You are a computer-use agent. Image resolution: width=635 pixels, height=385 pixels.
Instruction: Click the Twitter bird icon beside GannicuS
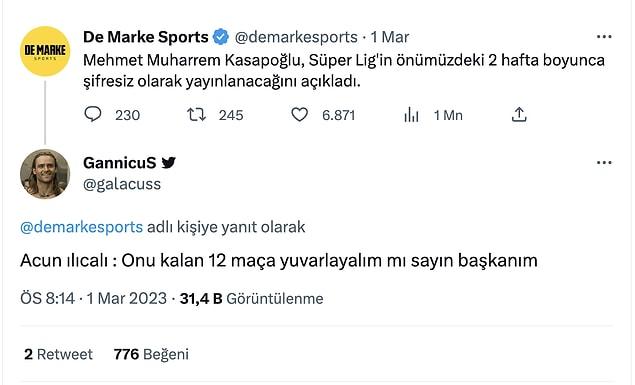point(168,163)
